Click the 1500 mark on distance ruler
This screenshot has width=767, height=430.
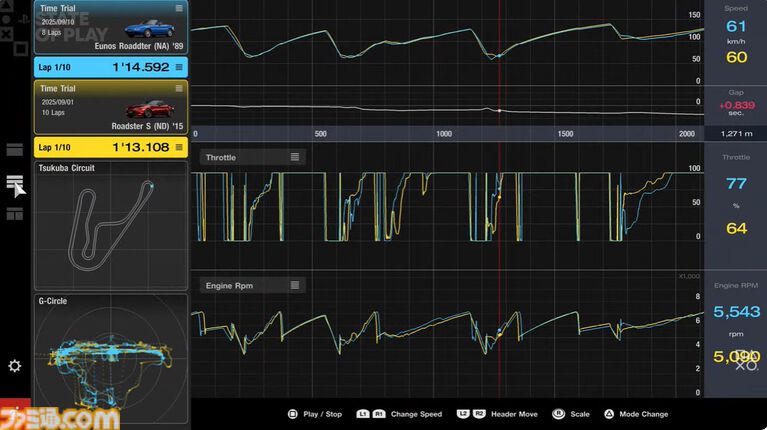[565, 134]
